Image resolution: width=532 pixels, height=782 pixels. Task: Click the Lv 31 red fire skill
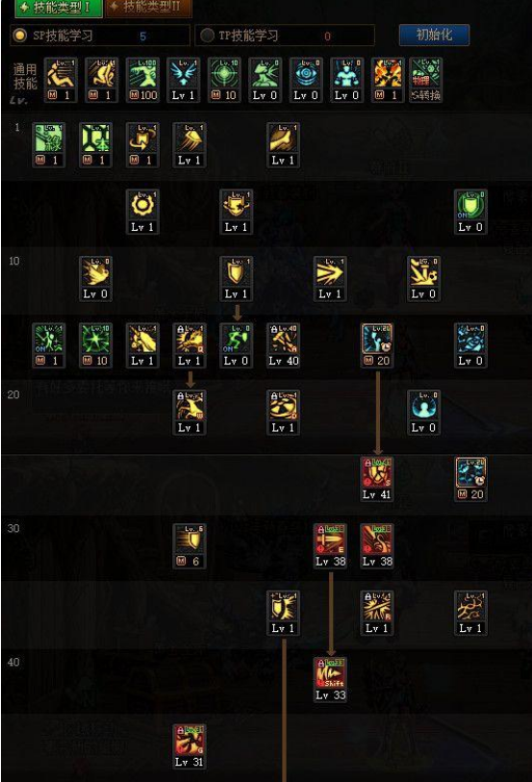coord(189,746)
